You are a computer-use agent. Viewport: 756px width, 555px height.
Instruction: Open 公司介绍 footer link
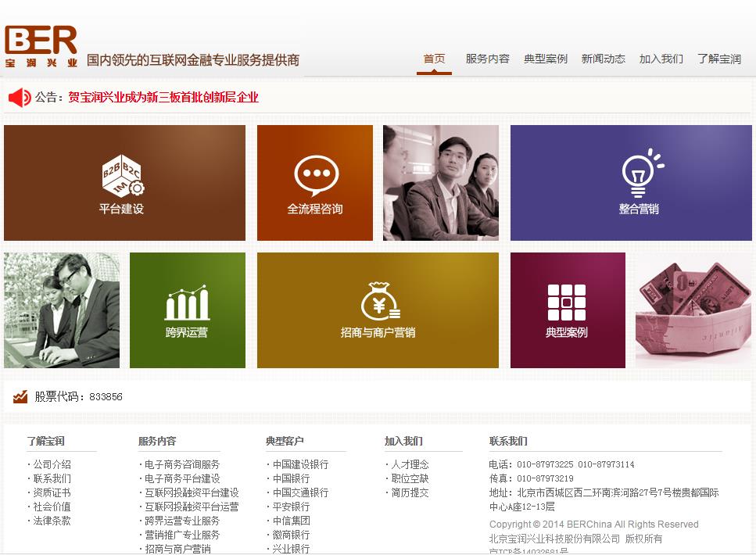pos(52,464)
